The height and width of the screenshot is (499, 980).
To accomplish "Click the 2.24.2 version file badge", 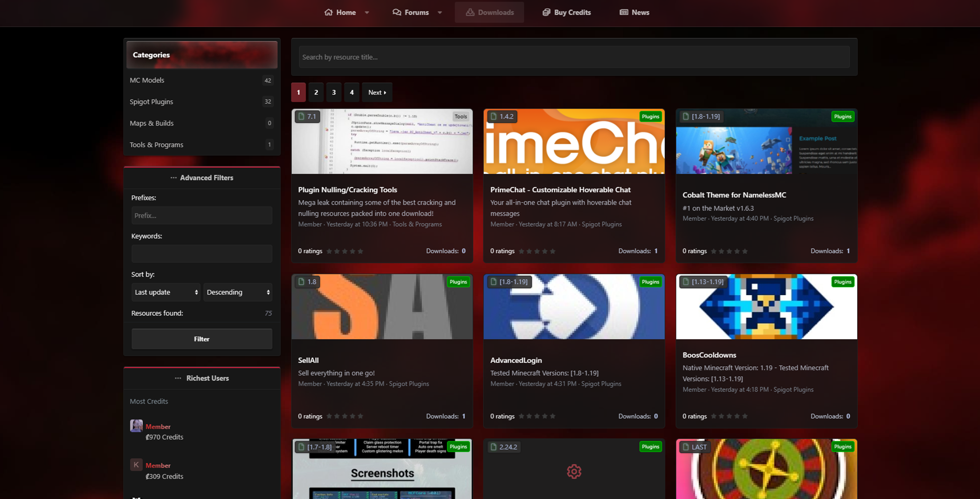I will tap(504, 447).
